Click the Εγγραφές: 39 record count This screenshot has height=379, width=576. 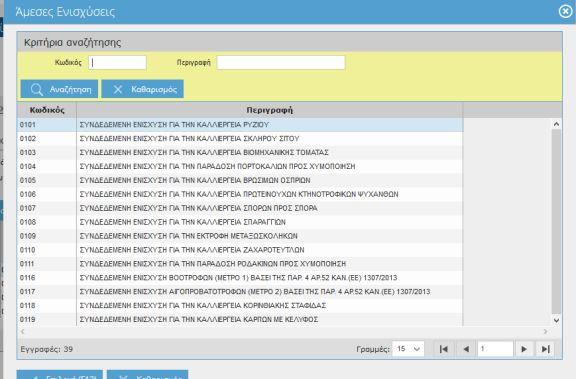tap(47, 349)
